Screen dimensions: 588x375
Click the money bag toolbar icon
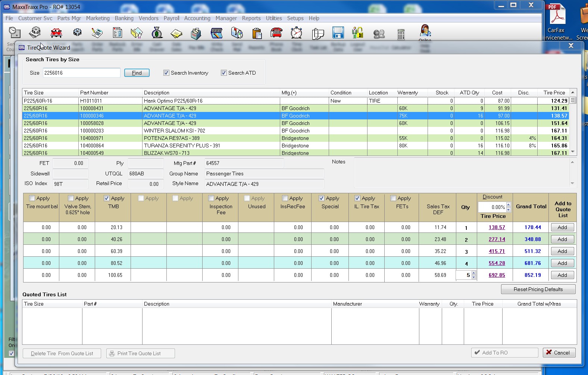coord(157,33)
